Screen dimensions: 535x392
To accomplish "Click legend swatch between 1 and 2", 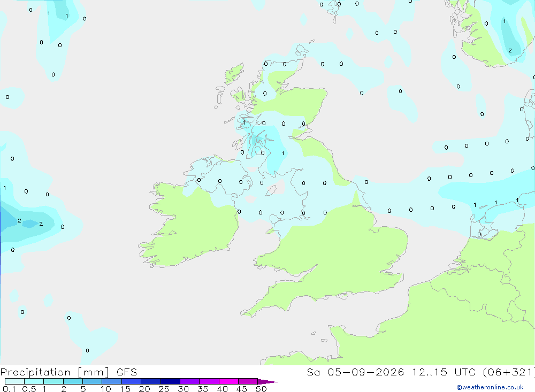I will [x=53, y=381].
